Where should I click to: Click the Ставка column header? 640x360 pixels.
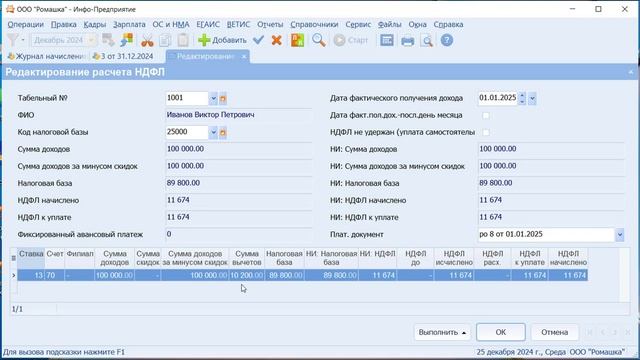31,258
